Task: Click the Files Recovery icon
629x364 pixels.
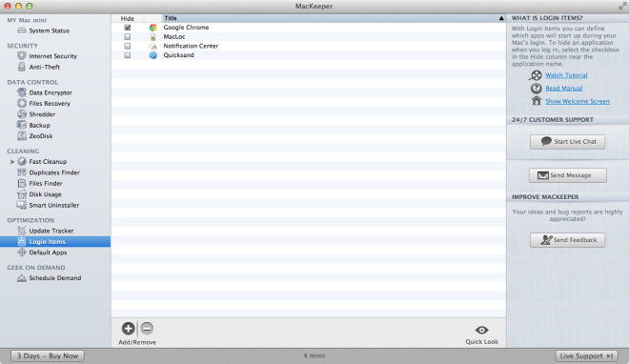Action: tap(22, 104)
